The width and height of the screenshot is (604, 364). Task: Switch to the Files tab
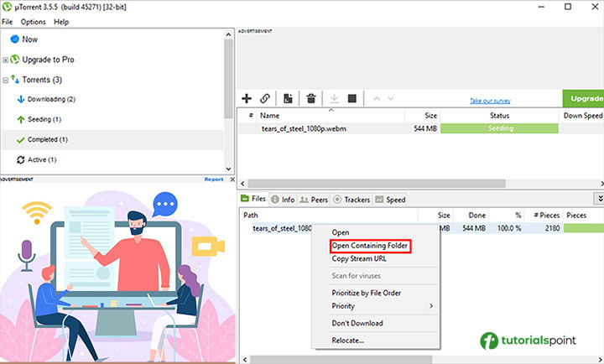[x=253, y=199]
